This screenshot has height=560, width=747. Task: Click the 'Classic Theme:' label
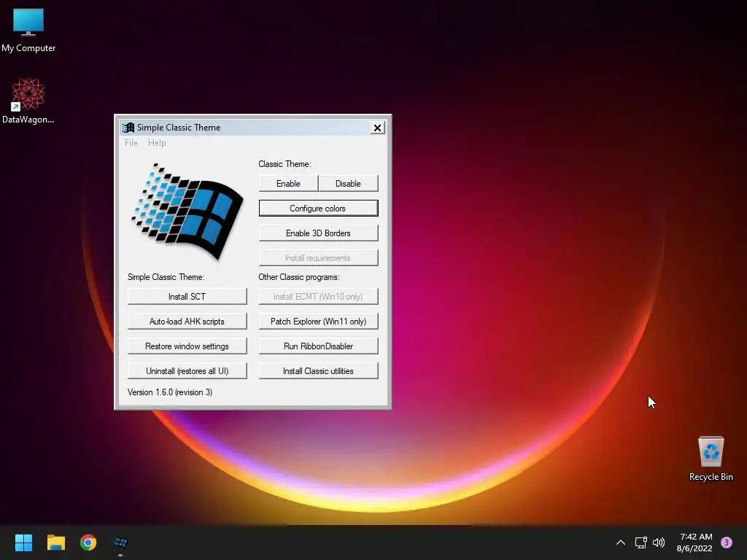coord(285,164)
